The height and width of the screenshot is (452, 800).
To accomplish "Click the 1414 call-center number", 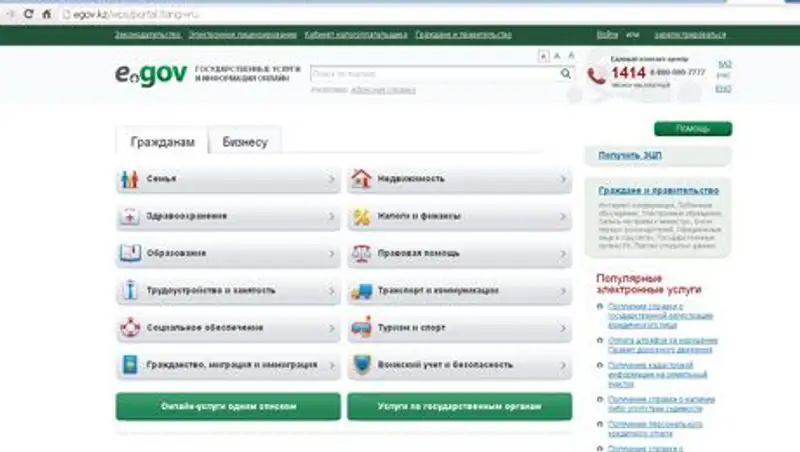I will point(629,73).
